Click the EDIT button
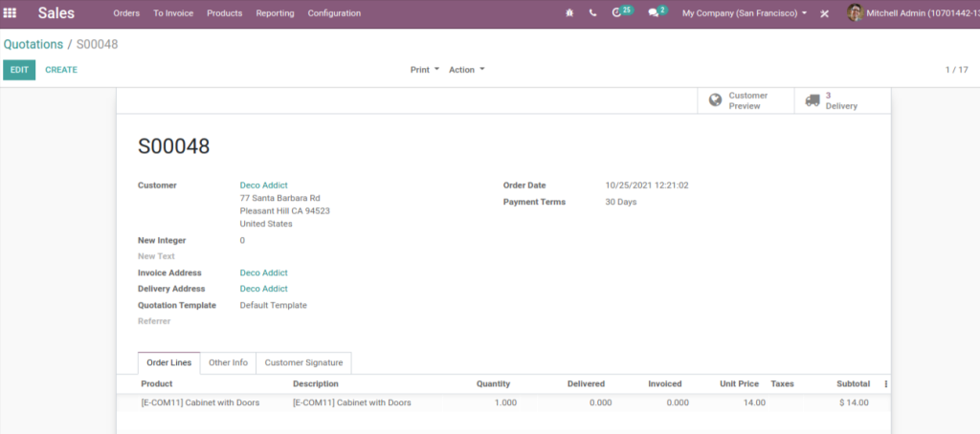This screenshot has height=434, width=980. coord(19,70)
